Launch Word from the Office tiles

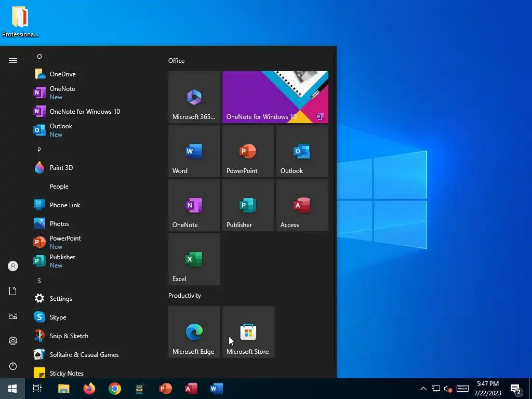pos(194,151)
